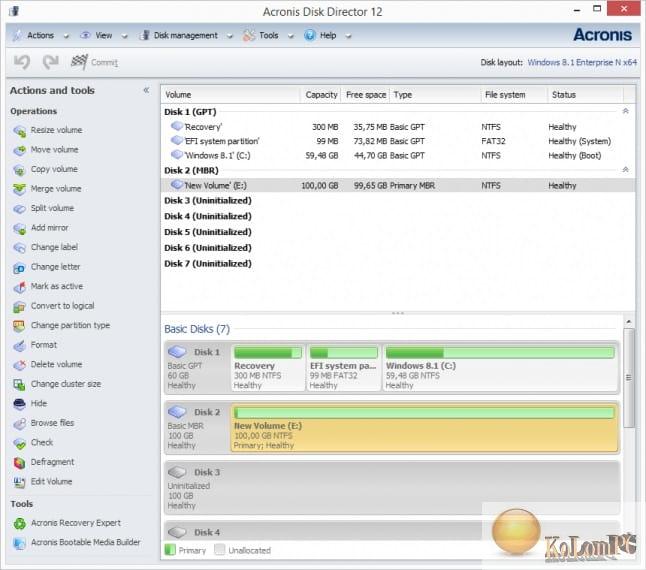Click the Edit Volume icon
This screenshot has height=570, width=646.
pyautogui.click(x=19, y=482)
